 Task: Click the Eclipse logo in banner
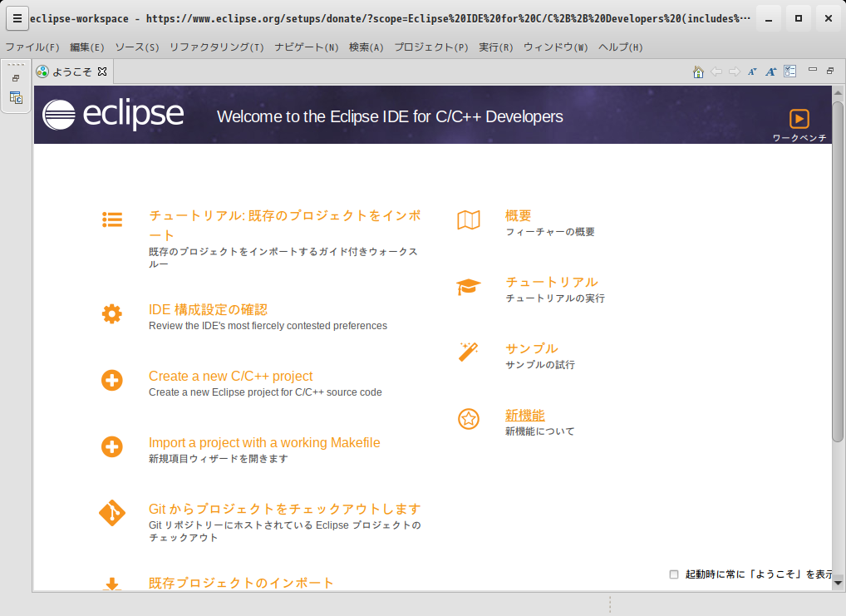(x=113, y=115)
